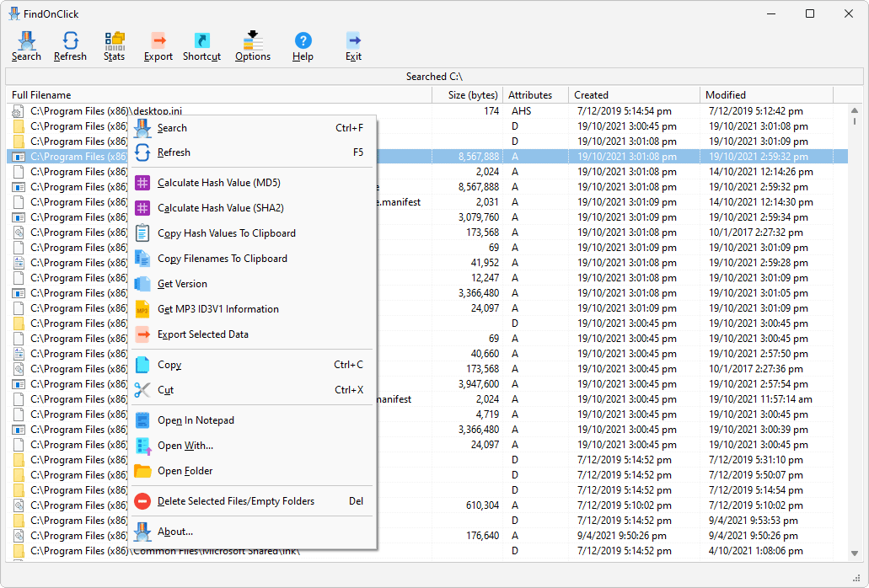Viewport: 869px width, 588px height.
Task: Choose Calculate Hash Value (SHA2)
Action: click(221, 208)
